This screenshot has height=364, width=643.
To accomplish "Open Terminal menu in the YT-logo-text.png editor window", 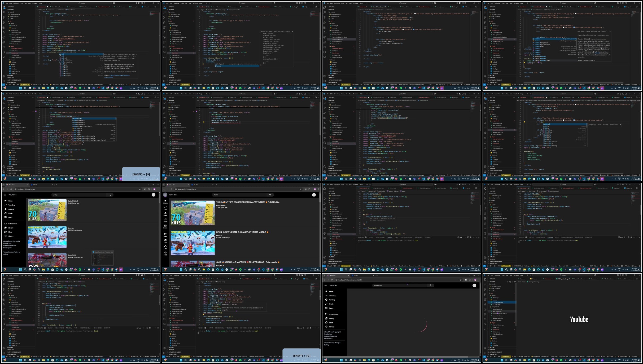I will coord(516,275).
